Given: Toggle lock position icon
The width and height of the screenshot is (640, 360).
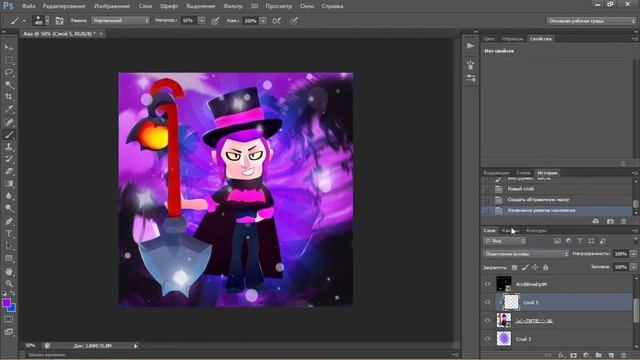Looking at the screenshot, I should click(535, 267).
